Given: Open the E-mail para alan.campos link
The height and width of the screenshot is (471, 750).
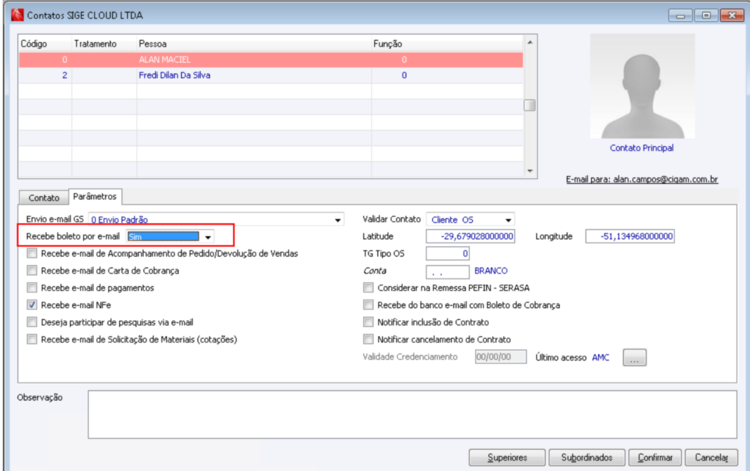Looking at the screenshot, I should [642, 179].
